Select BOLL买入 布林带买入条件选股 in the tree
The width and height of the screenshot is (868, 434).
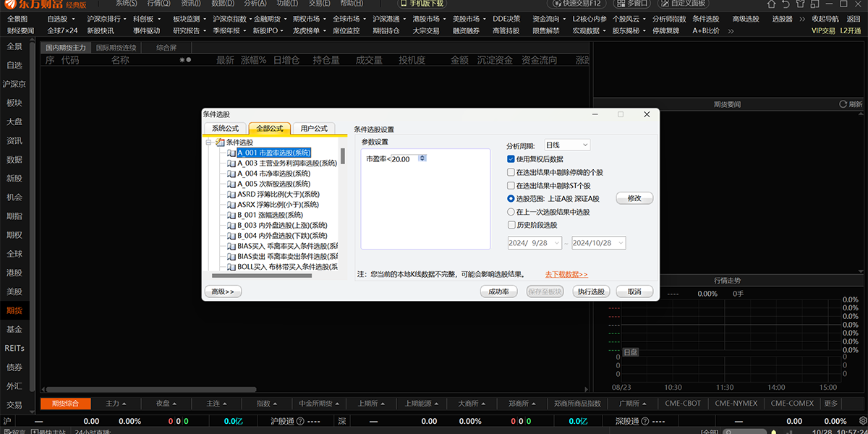(282, 267)
